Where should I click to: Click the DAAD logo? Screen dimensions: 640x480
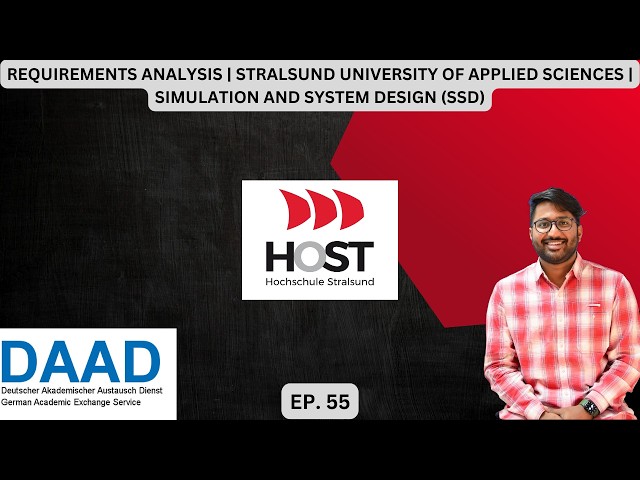point(88,374)
